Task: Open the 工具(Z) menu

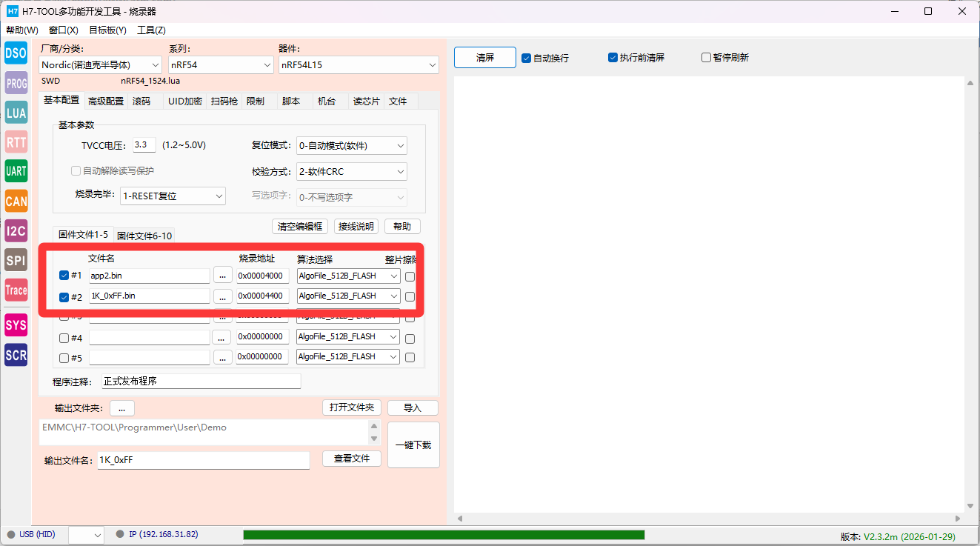Action: click(x=151, y=30)
